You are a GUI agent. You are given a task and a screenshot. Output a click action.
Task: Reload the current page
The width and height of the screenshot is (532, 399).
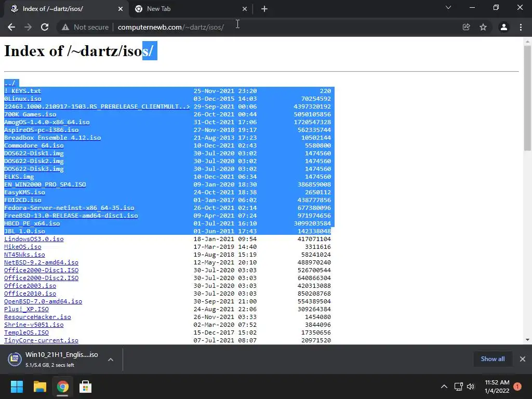(x=45, y=27)
